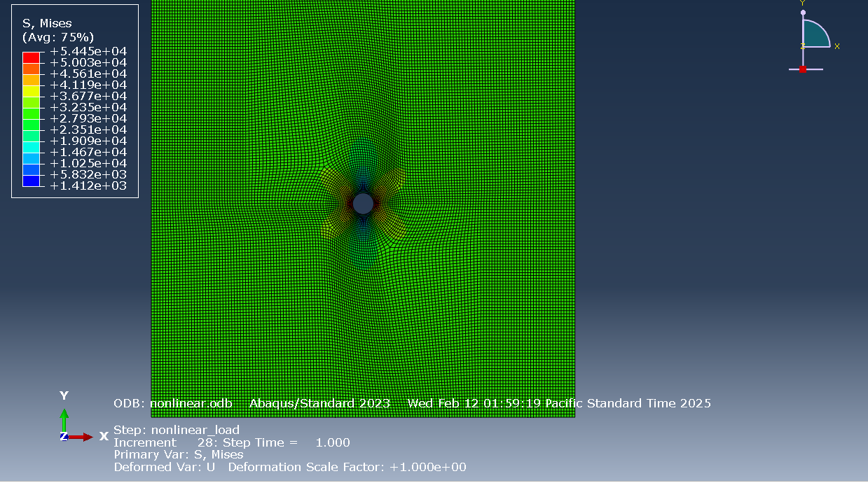Click the ODB: nonlinear.odb annotation text

click(173, 403)
